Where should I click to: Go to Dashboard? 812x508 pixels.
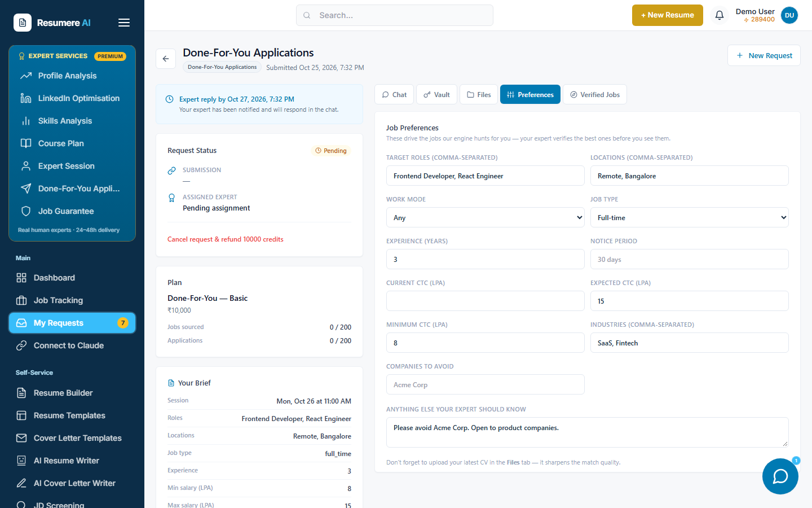pos(72,278)
